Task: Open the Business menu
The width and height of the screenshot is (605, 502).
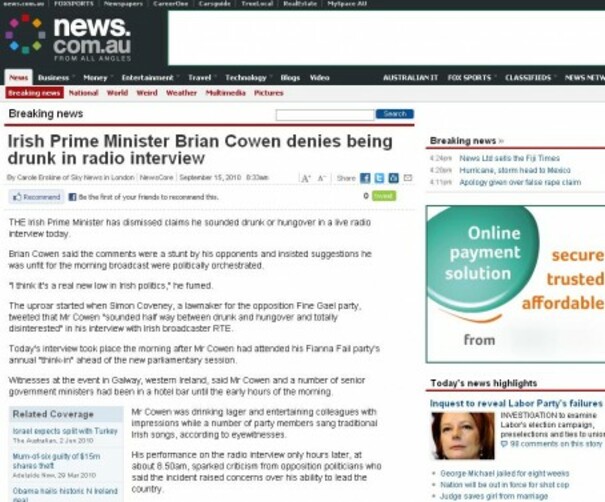Action: pos(56,78)
